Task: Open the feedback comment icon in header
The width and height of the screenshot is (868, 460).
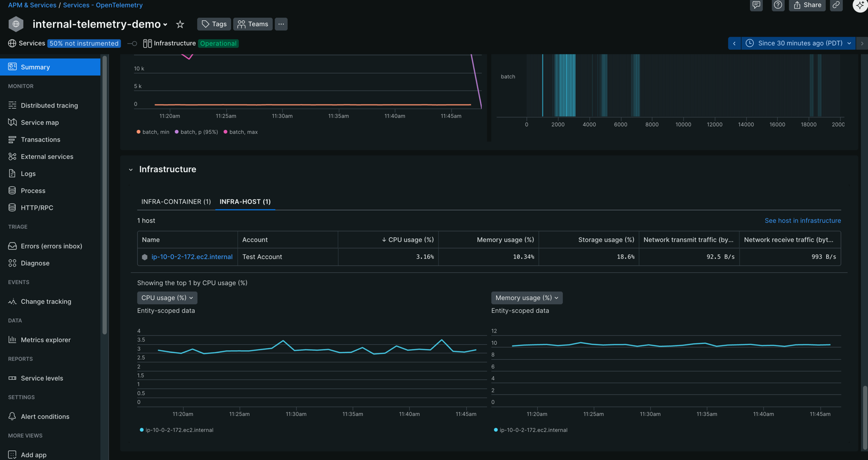Action: coord(756,5)
